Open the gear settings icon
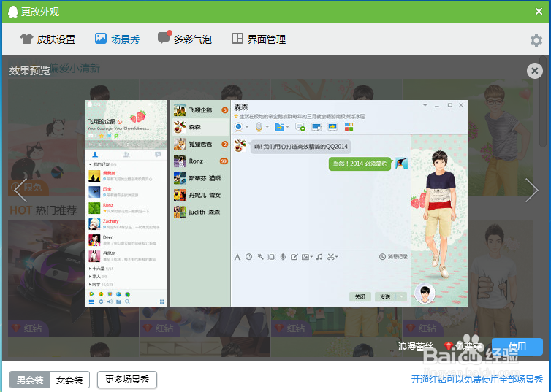The image size is (551, 392). [x=536, y=40]
